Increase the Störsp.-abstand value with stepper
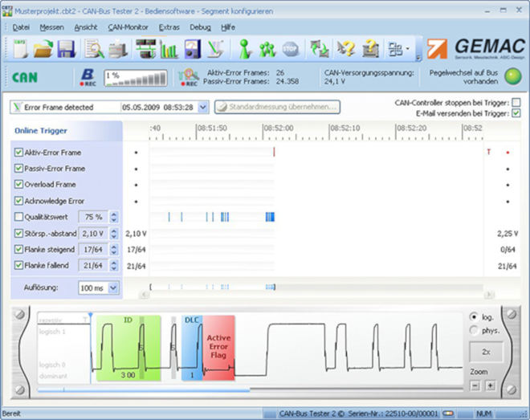The width and height of the screenshot is (530, 420). pos(114,230)
